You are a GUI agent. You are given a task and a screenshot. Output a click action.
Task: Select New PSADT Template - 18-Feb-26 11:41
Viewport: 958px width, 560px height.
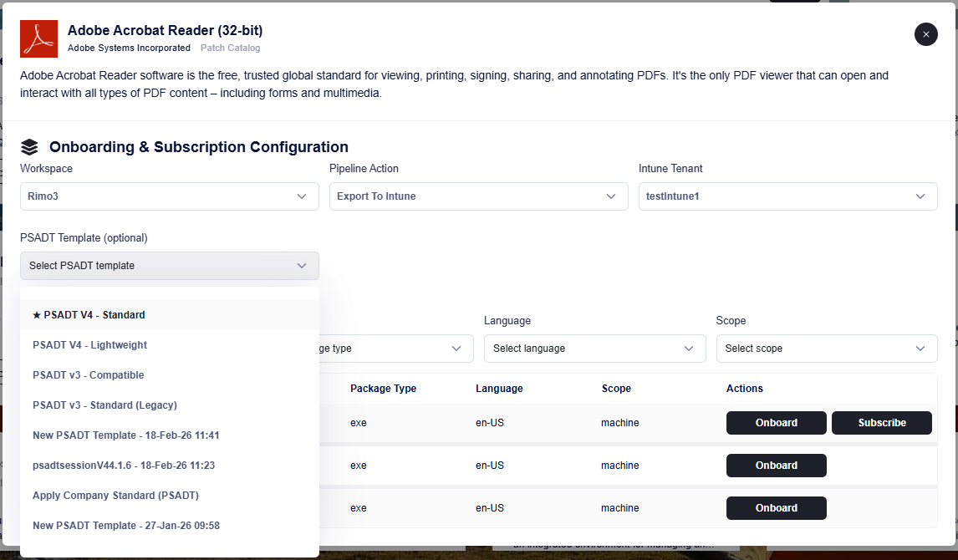pyautogui.click(x=125, y=435)
